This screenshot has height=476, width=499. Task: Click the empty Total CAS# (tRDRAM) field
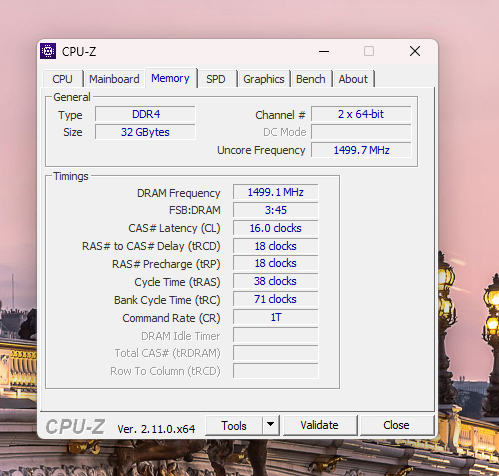pos(276,353)
